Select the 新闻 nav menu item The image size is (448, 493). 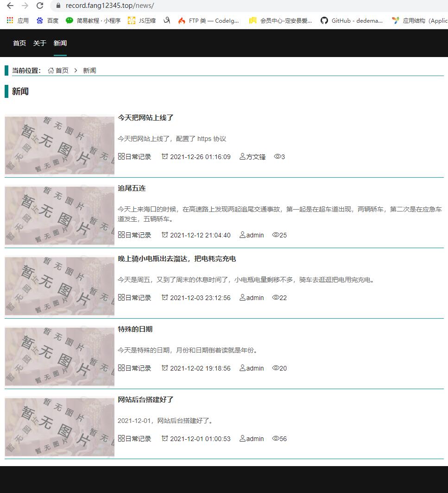60,43
